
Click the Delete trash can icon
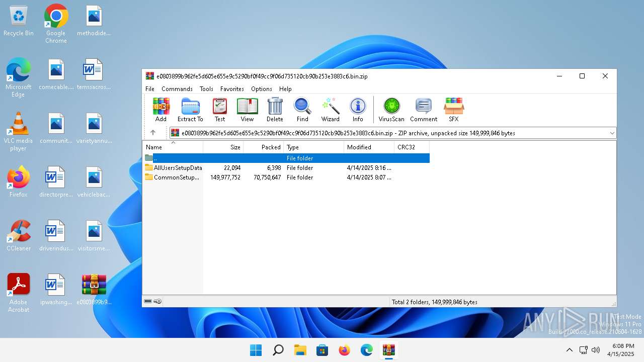coord(275,110)
